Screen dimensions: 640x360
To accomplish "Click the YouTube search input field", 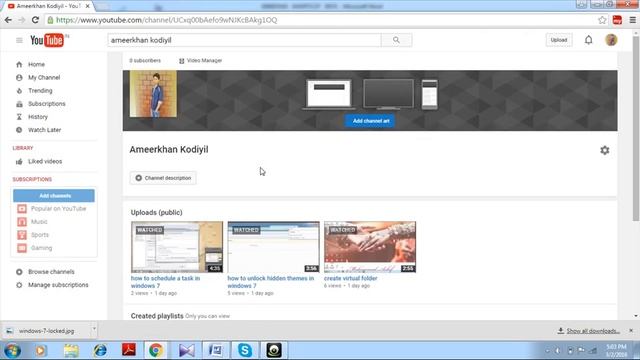I will pyautogui.click(x=244, y=40).
